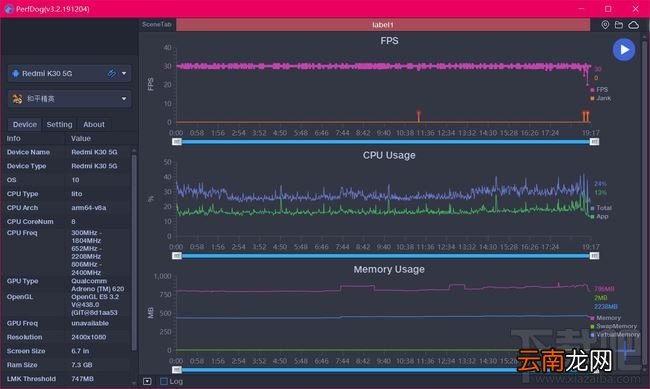Image resolution: width=650 pixels, height=389 pixels.
Task: Click right handle of CPU Usage range slider
Action: click(594, 256)
